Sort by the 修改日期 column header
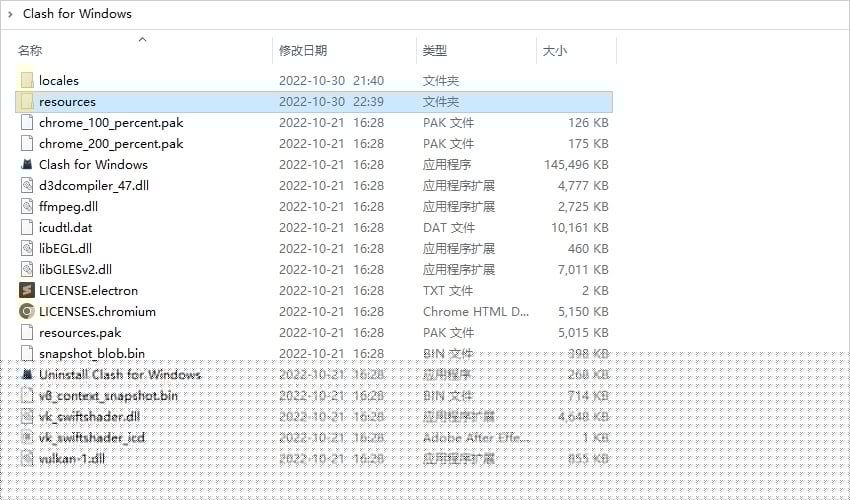This screenshot has width=850, height=500. tap(303, 50)
